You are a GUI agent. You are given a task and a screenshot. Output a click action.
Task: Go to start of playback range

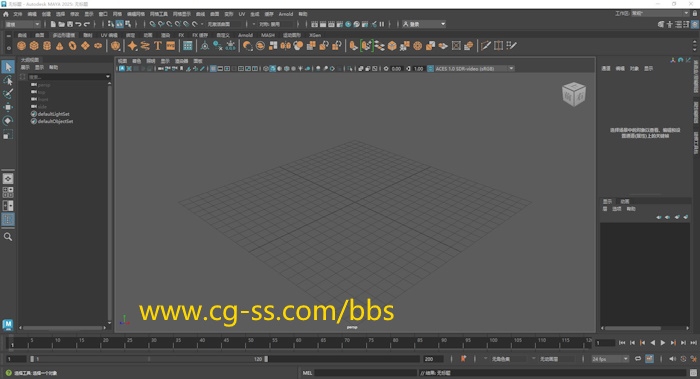[x=622, y=343]
